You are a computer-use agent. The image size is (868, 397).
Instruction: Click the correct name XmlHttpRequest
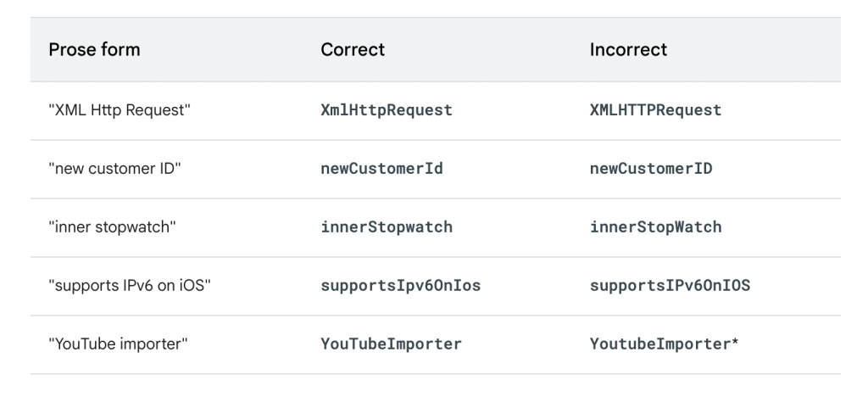click(387, 110)
